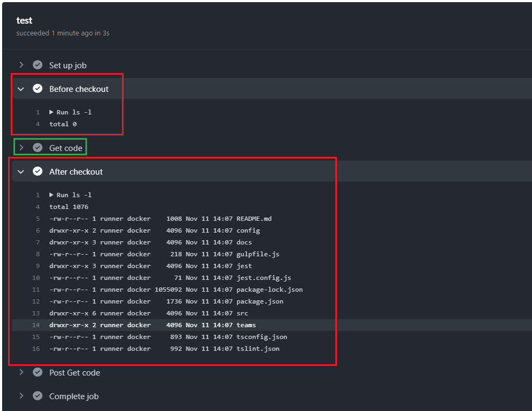Expand the Get code step chevron

pos(21,148)
